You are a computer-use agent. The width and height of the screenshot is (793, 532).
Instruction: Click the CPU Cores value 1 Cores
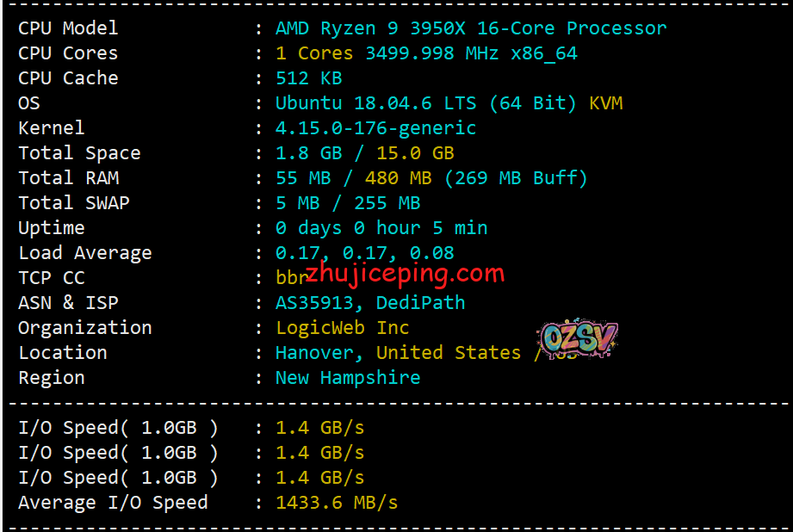(314, 53)
